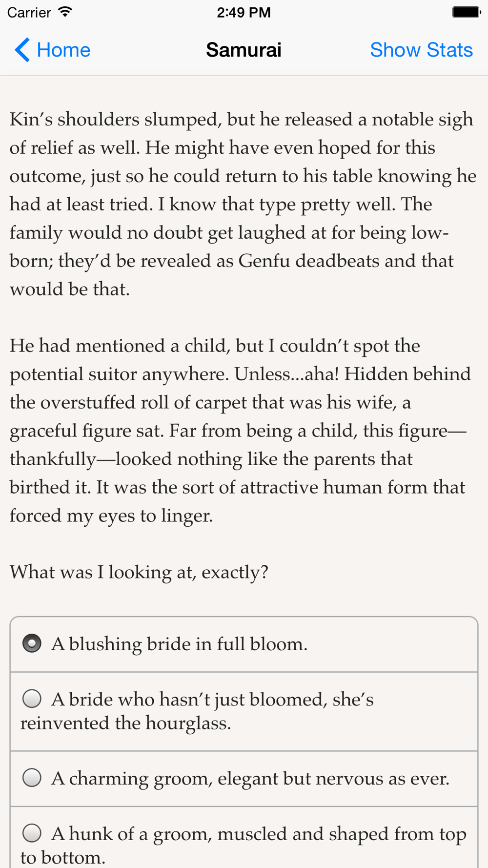Screen dimensions: 488x868
Task: Choose 'reinvented the hourglass' choice text
Action: click(197, 711)
